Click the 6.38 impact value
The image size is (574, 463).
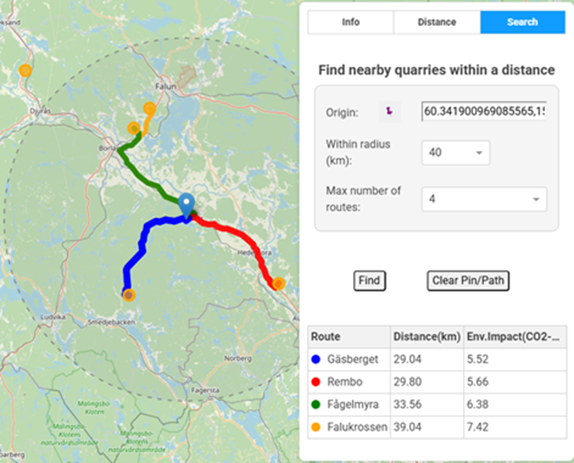pos(477,405)
